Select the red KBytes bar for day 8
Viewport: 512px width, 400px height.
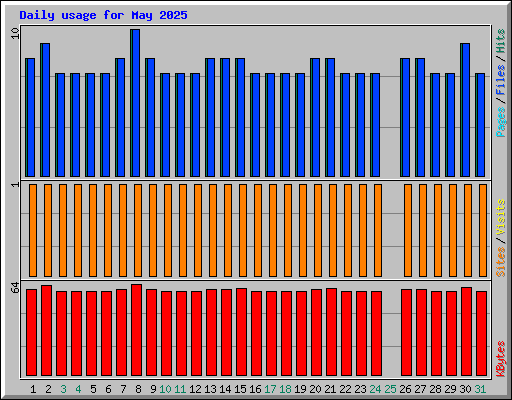coord(136,330)
